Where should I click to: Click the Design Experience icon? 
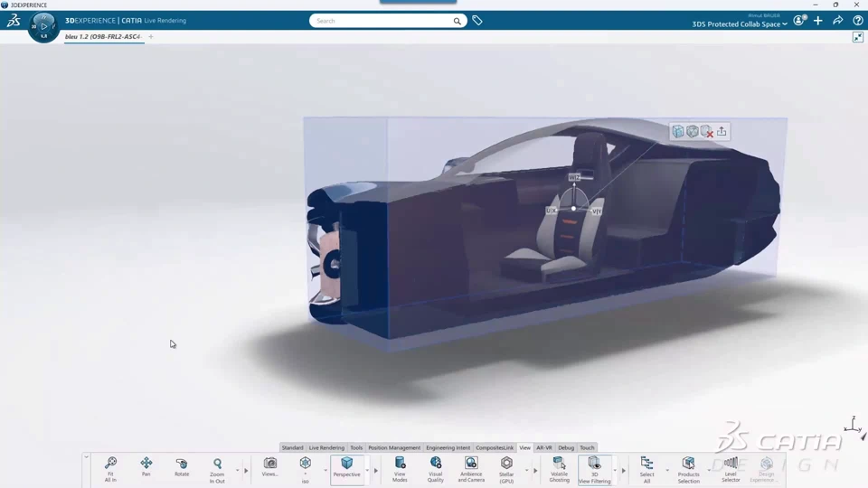click(766, 469)
